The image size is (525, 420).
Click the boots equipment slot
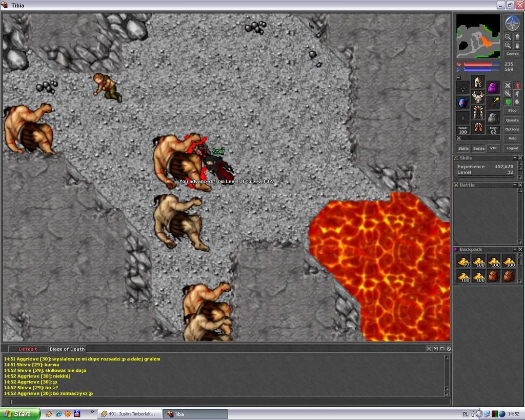pos(478,127)
